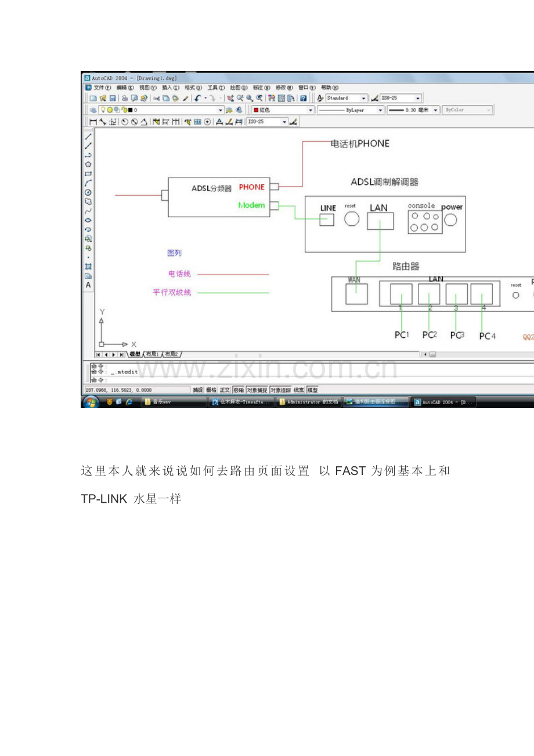
Task: Select the Line tool in draw toolbar
Action: pyautogui.click(x=88, y=137)
